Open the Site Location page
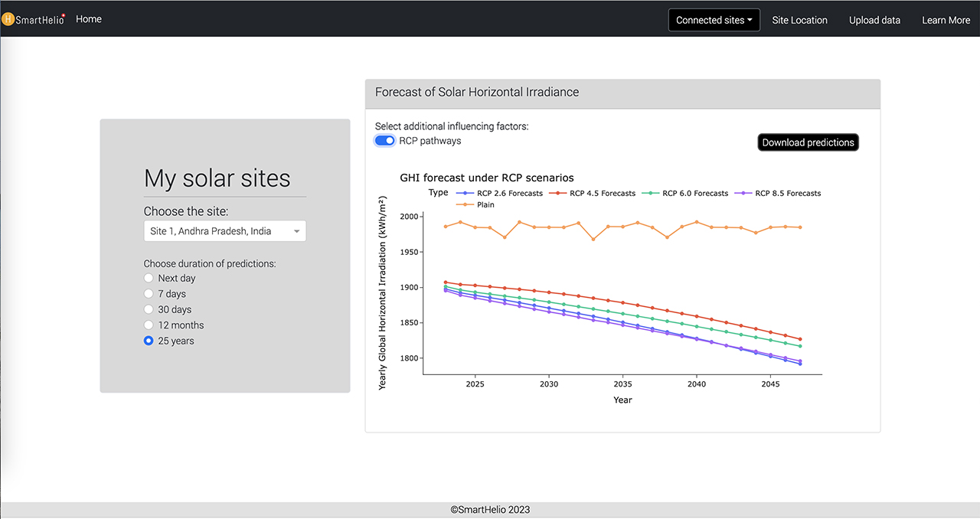Screen dimensions: 980x519 [799, 20]
